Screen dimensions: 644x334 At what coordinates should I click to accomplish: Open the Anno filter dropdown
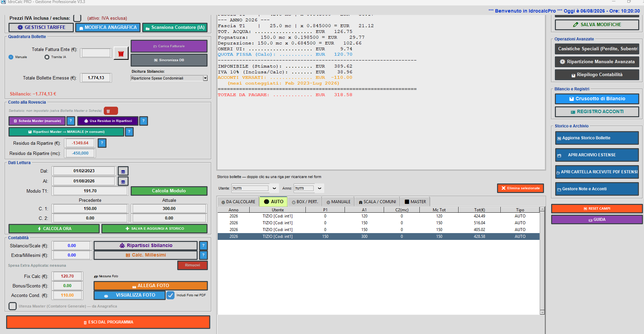coord(319,188)
